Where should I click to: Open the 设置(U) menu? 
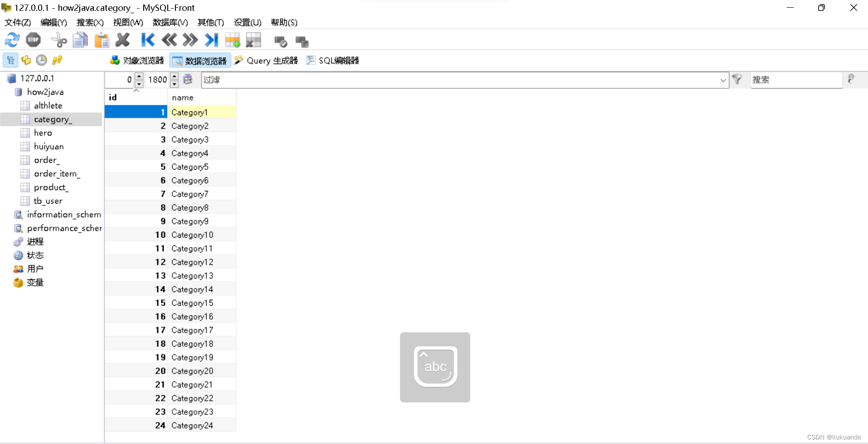click(x=247, y=22)
